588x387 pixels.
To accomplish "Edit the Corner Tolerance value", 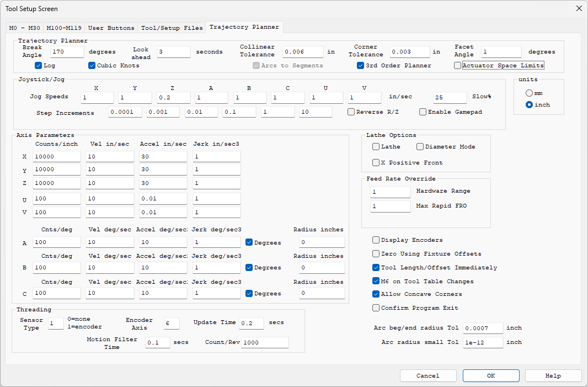I will 409,52.
